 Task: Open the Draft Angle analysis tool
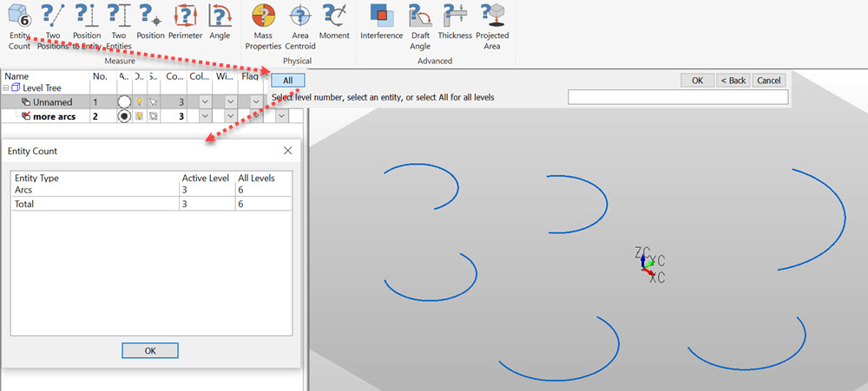[x=420, y=27]
